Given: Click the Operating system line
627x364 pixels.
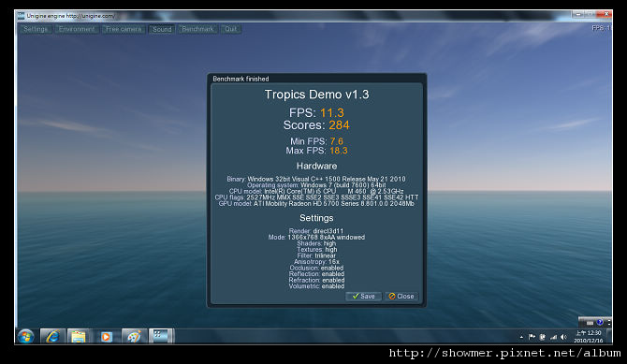Looking at the screenshot, I should coord(316,185).
